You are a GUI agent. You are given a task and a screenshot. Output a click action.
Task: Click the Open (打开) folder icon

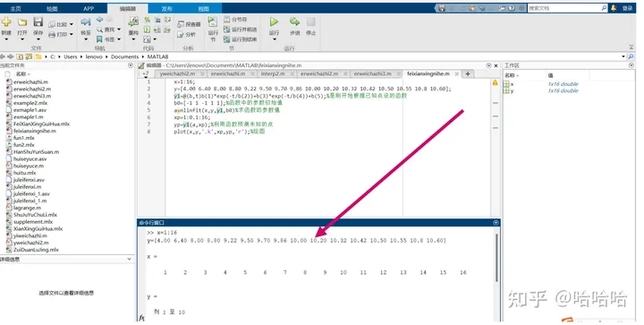(22, 21)
